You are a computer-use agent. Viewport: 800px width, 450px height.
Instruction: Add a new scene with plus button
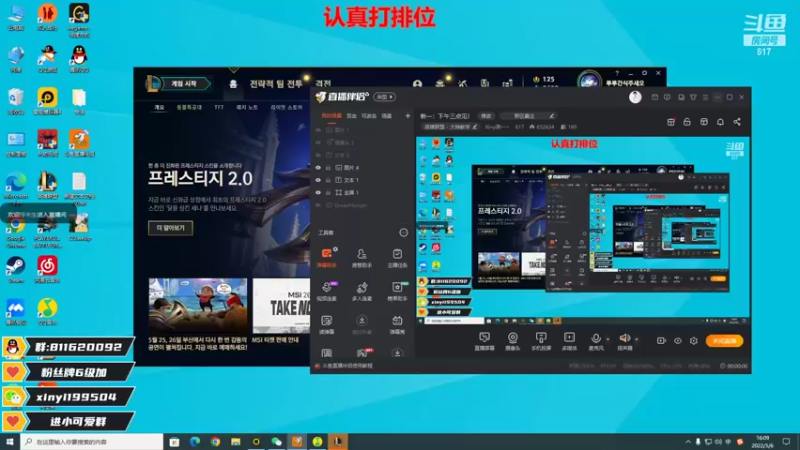(407, 116)
